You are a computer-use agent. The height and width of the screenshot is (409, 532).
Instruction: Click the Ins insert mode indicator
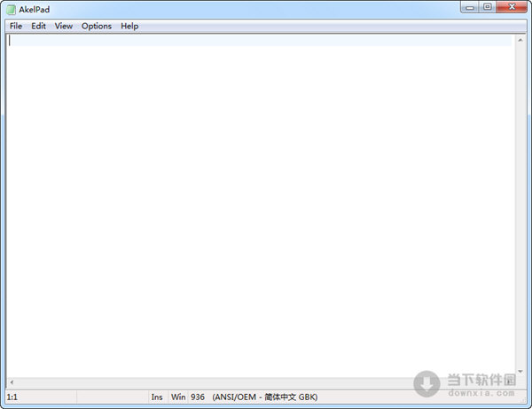coord(157,397)
